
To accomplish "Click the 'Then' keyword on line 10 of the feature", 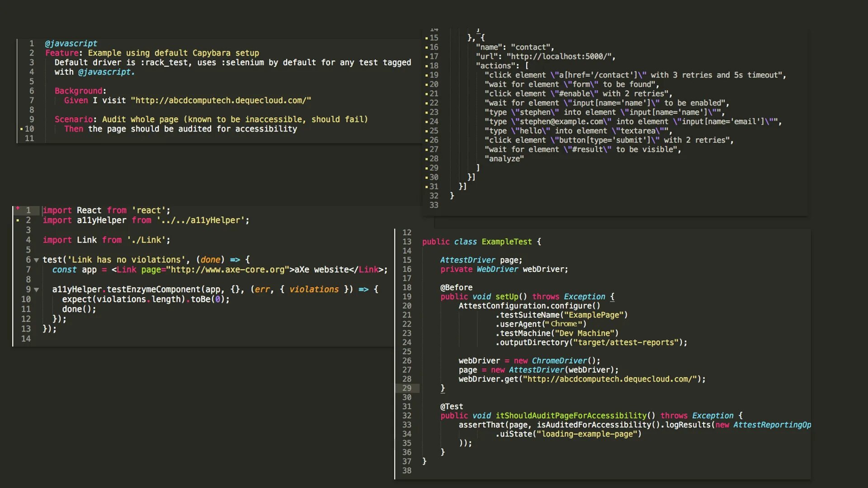I will [74, 129].
